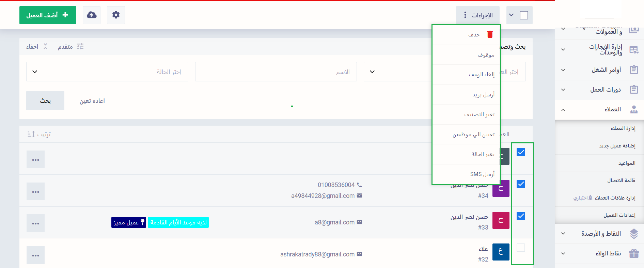The width and height of the screenshot is (644, 268).
Task: Open the advanced filter sliders icon
Action: click(x=80, y=46)
